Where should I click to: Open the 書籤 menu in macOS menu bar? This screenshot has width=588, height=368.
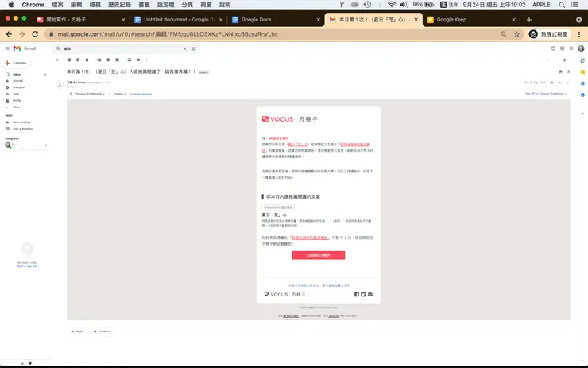144,5
